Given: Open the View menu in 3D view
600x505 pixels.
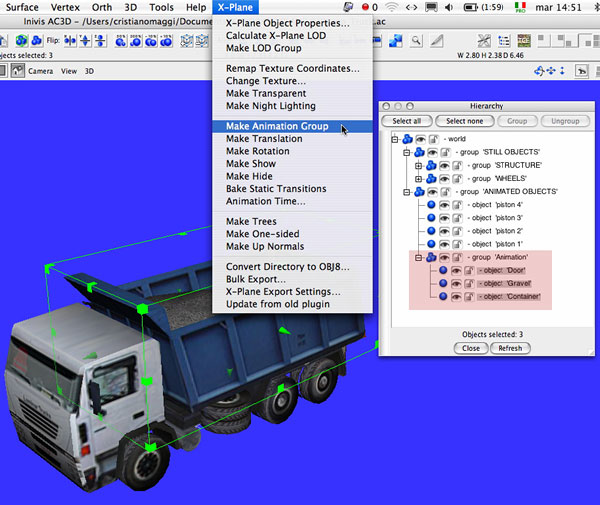Looking at the screenshot, I should coord(69,71).
